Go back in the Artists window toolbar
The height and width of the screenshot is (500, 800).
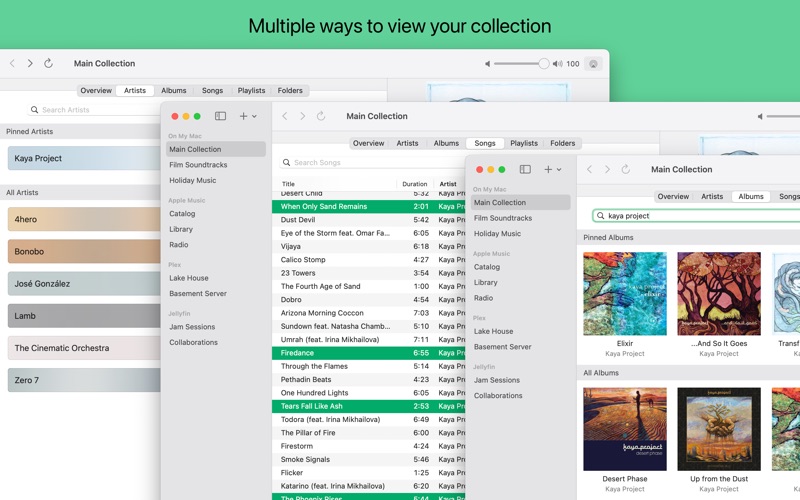click(x=12, y=63)
